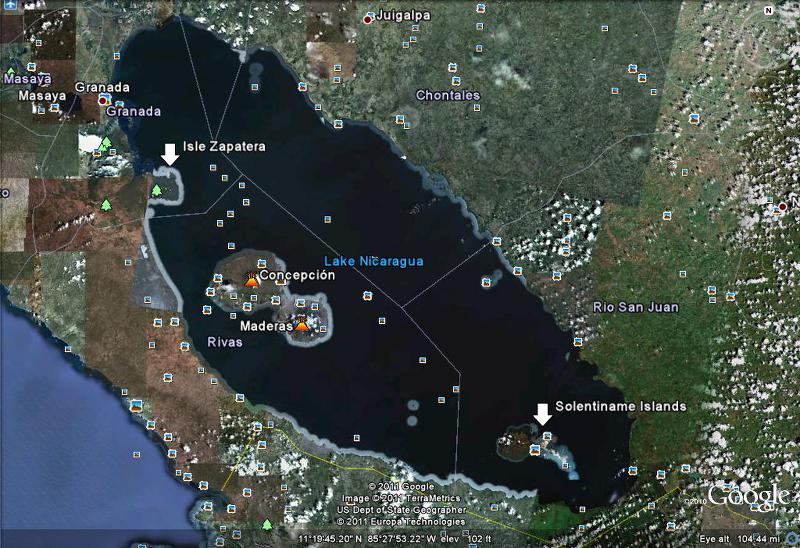800x548 pixels.
Task: Click the Rio San Juan region label
Action: [636, 307]
